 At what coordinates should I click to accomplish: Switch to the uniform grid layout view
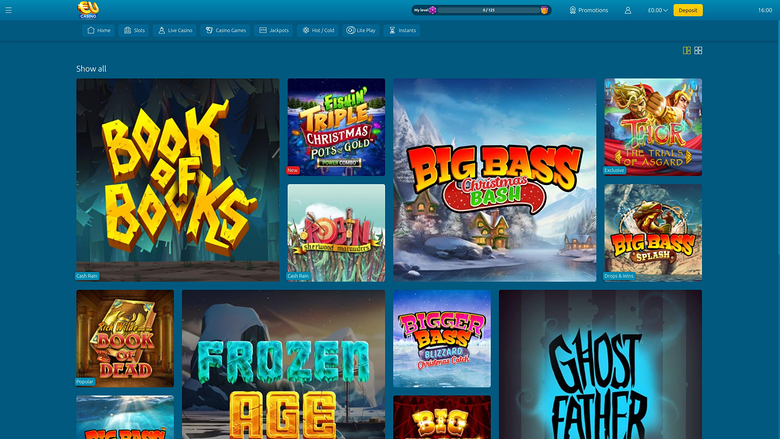(x=698, y=50)
